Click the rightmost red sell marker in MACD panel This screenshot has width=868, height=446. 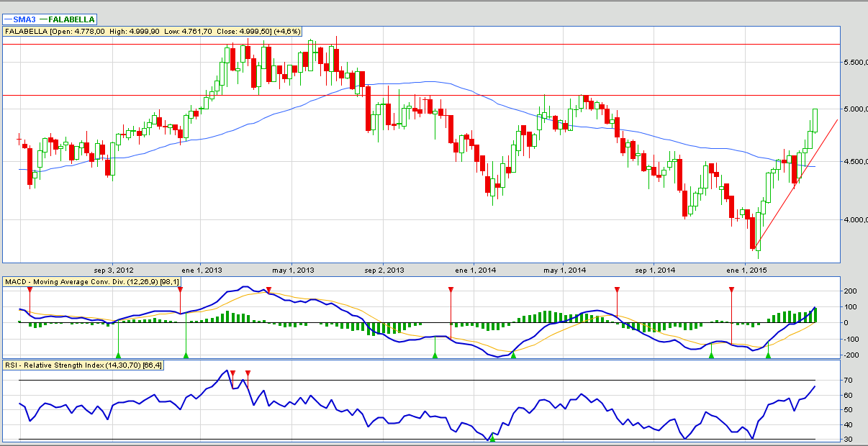[731, 289]
